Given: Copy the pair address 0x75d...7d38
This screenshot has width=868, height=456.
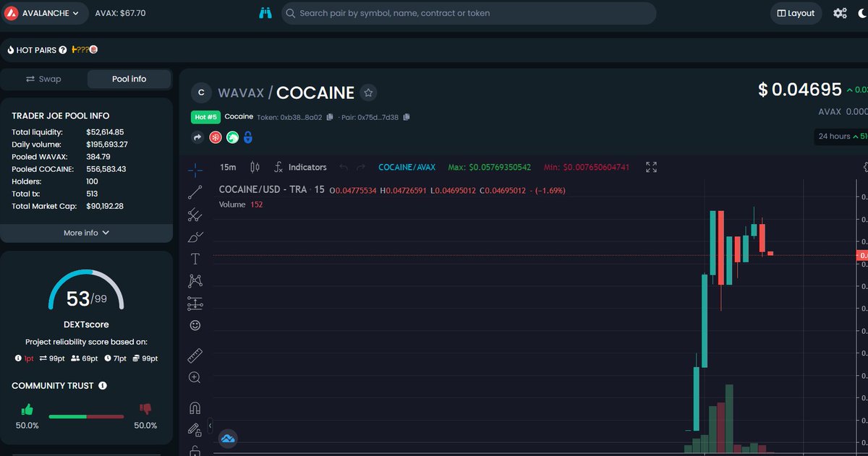Looking at the screenshot, I should click(407, 117).
